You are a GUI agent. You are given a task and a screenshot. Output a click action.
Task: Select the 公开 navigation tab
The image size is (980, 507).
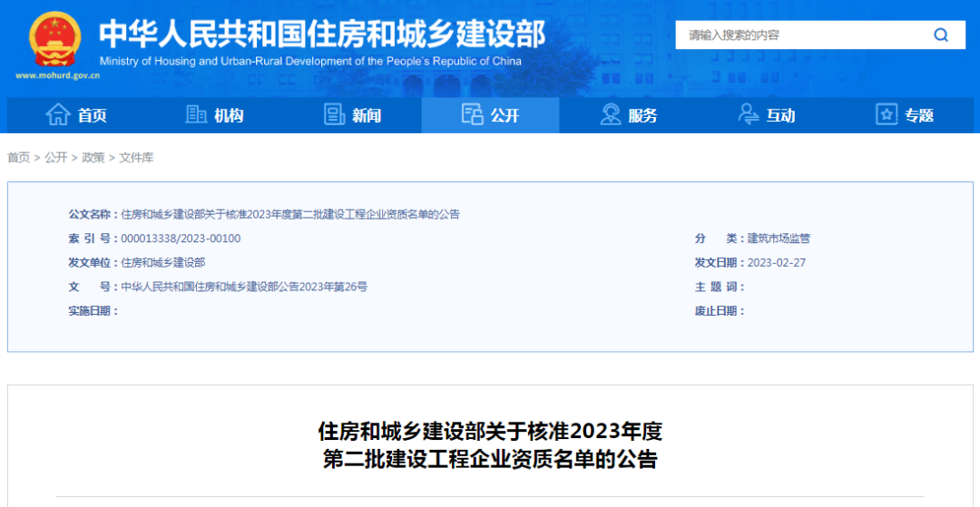tap(491, 115)
